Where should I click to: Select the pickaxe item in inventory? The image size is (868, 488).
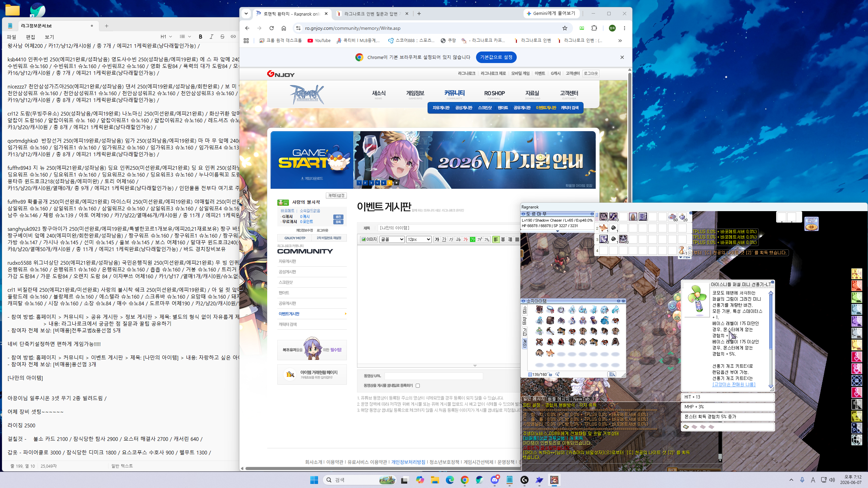[x=550, y=331]
